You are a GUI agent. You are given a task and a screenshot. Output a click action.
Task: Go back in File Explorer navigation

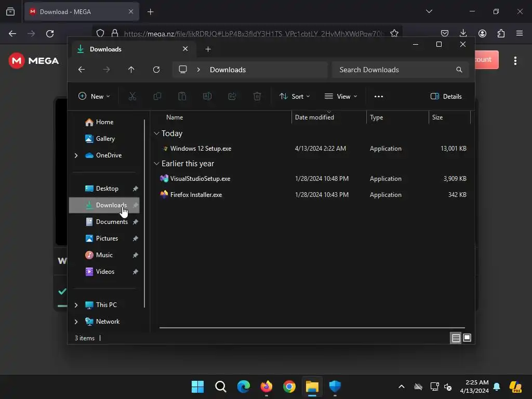[82, 70]
